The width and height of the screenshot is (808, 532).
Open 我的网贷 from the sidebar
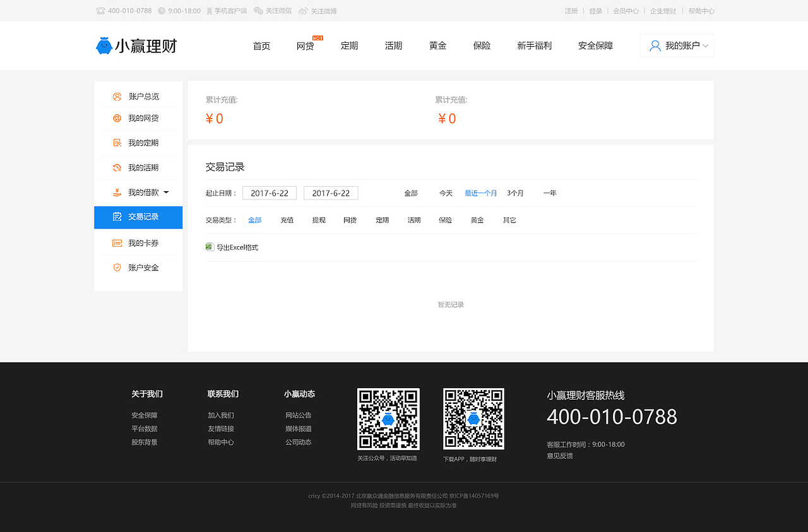pos(116,117)
